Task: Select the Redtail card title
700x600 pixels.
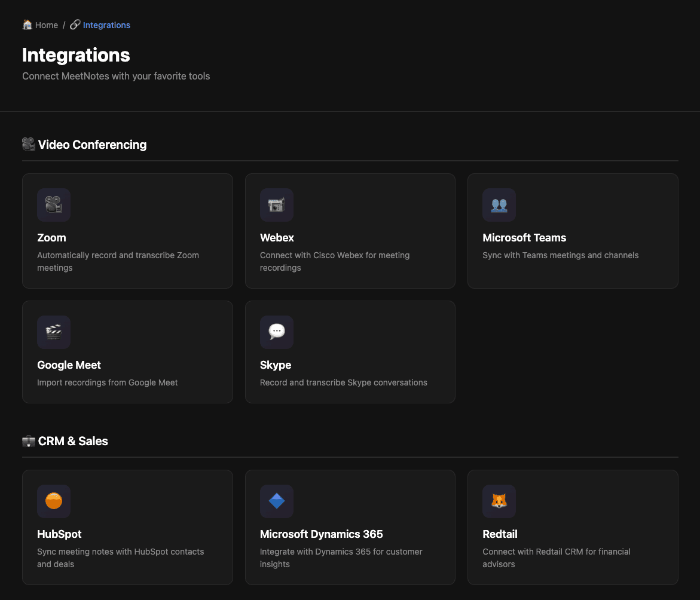Action: click(x=500, y=534)
